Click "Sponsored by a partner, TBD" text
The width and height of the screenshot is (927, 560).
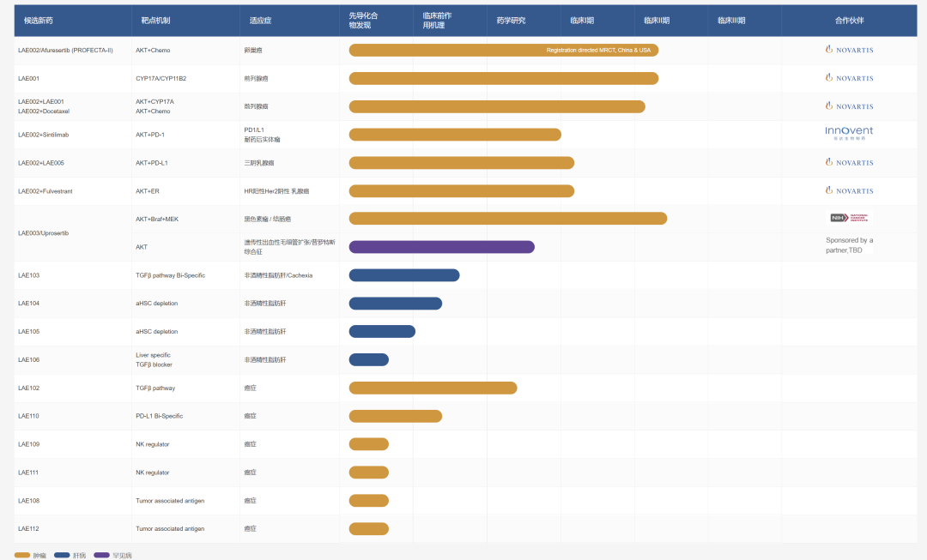click(849, 245)
